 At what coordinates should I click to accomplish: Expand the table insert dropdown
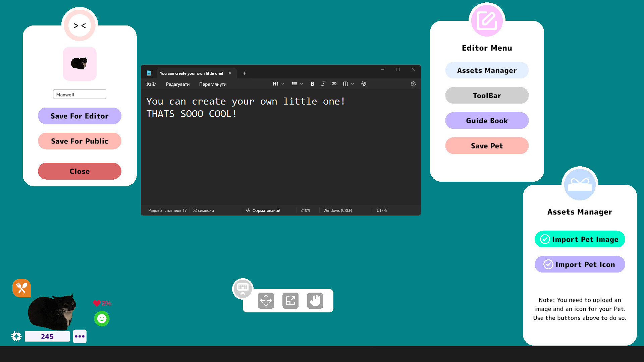pos(352,84)
